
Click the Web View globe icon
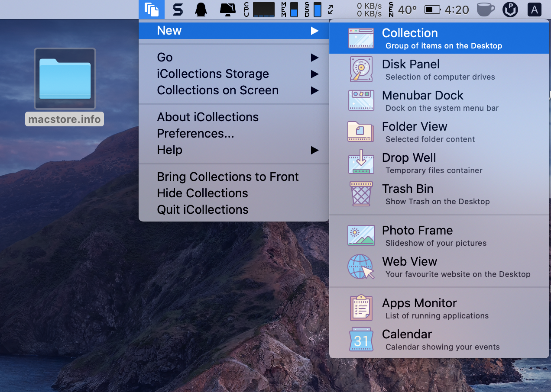coord(361,267)
